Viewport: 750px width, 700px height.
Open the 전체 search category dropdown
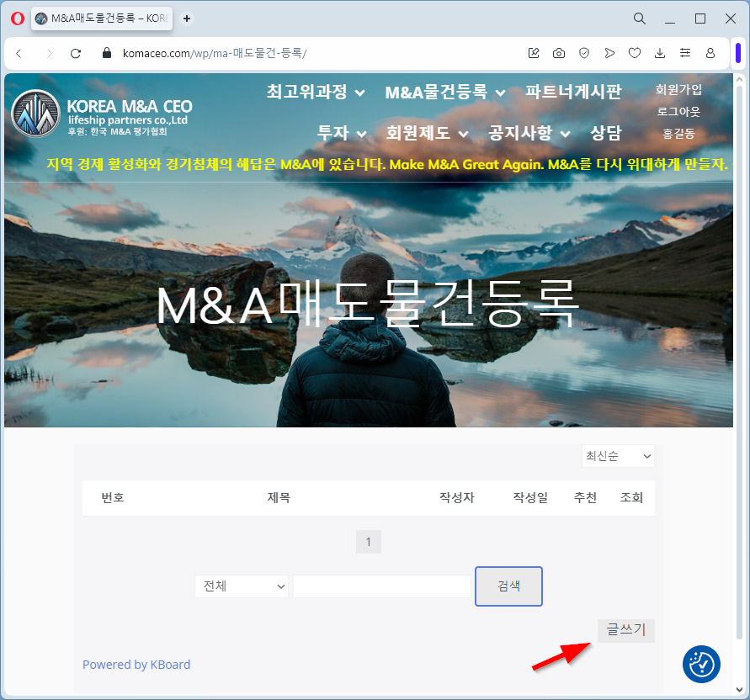pyautogui.click(x=241, y=586)
